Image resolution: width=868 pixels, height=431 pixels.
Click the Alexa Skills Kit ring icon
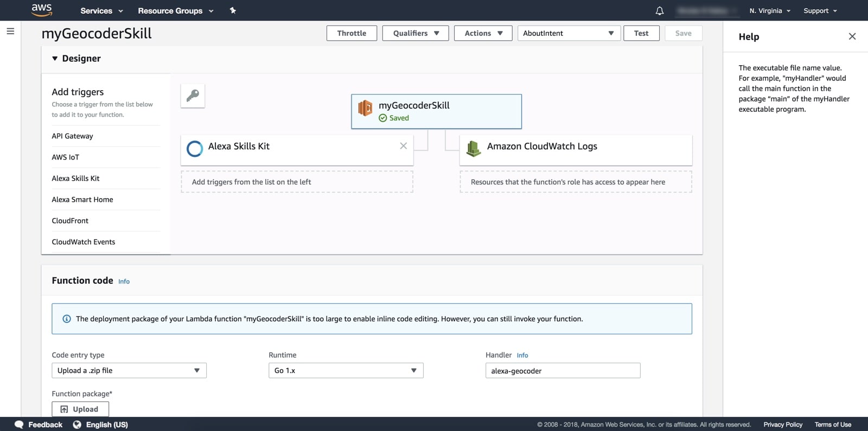click(195, 149)
